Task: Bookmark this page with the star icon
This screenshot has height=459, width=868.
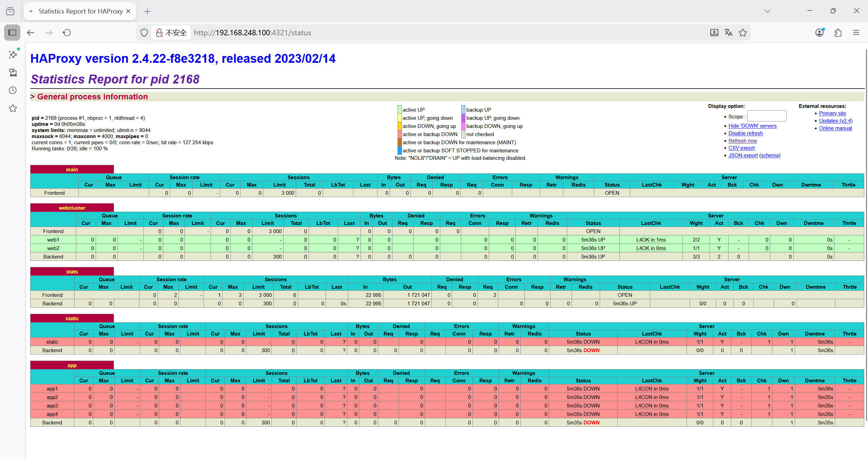Action: coord(743,33)
